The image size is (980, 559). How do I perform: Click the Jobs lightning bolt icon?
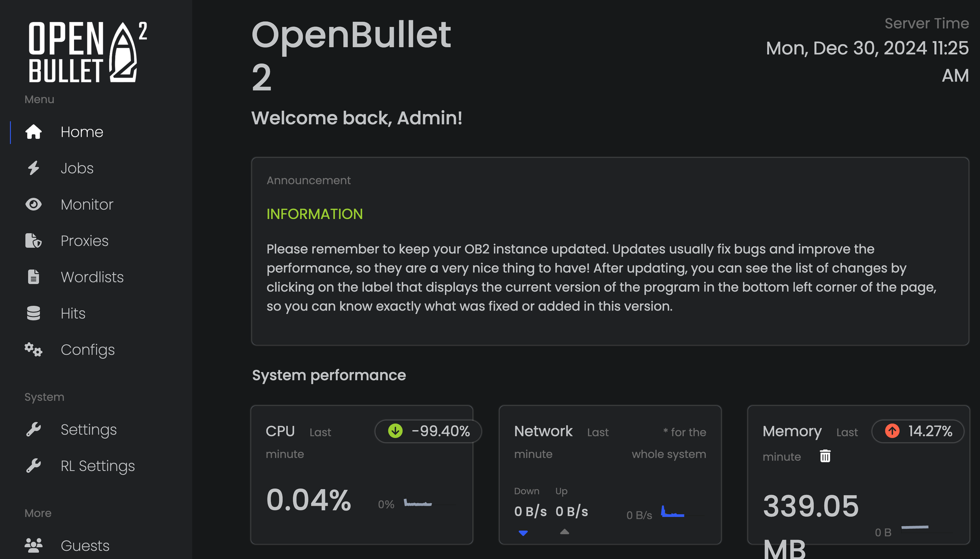[x=33, y=168]
